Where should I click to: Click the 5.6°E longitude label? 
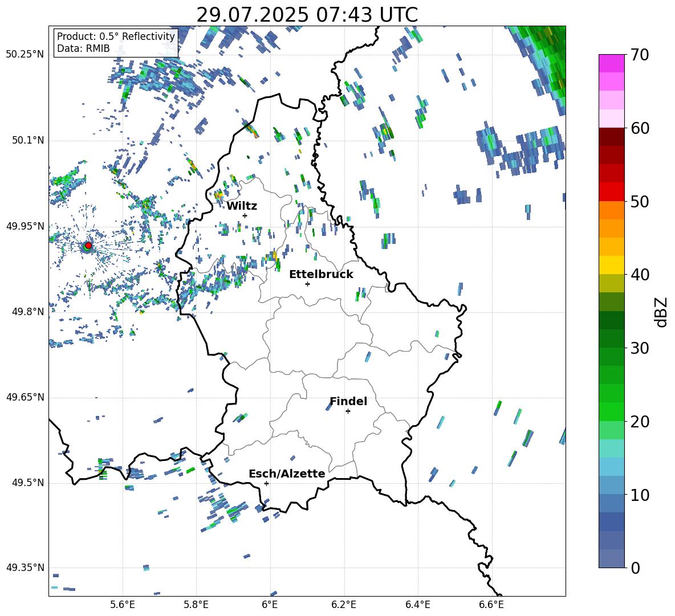(x=123, y=605)
